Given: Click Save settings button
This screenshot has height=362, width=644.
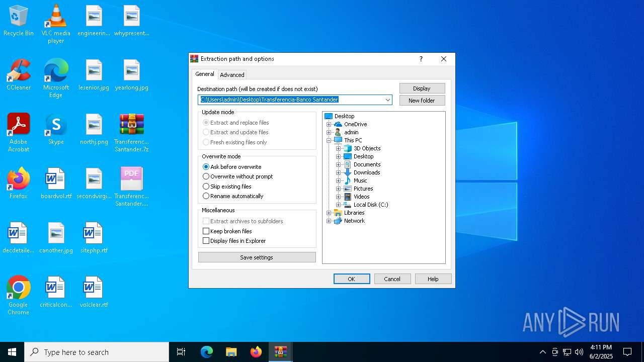Looking at the screenshot, I should 257,257.
